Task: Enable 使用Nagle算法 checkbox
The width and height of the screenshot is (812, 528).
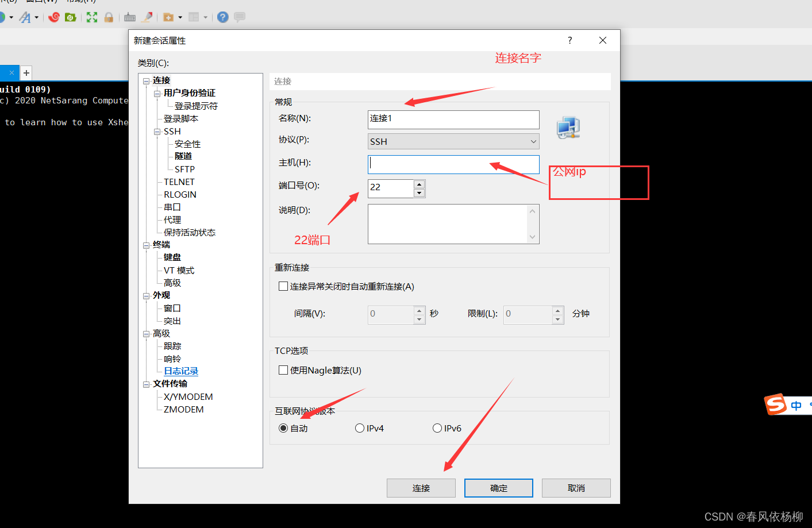Action: click(x=283, y=370)
